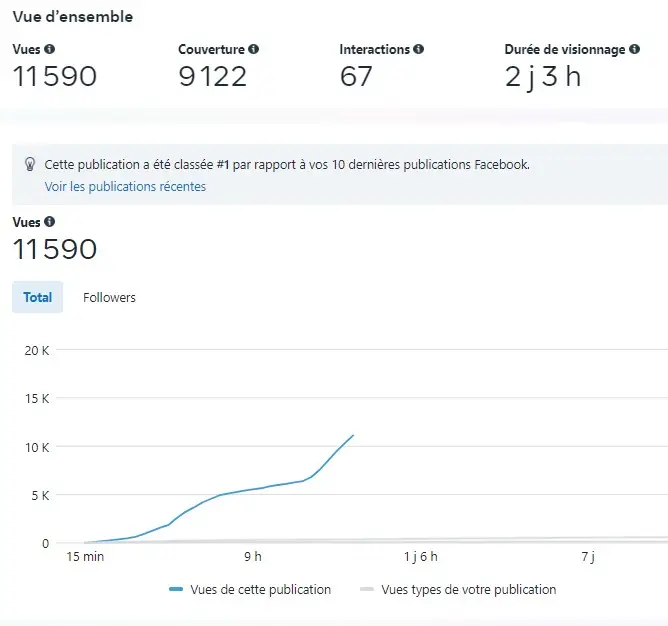668x626 pixels.
Task: Open the Voir les publications récentes link
Action: click(x=125, y=187)
